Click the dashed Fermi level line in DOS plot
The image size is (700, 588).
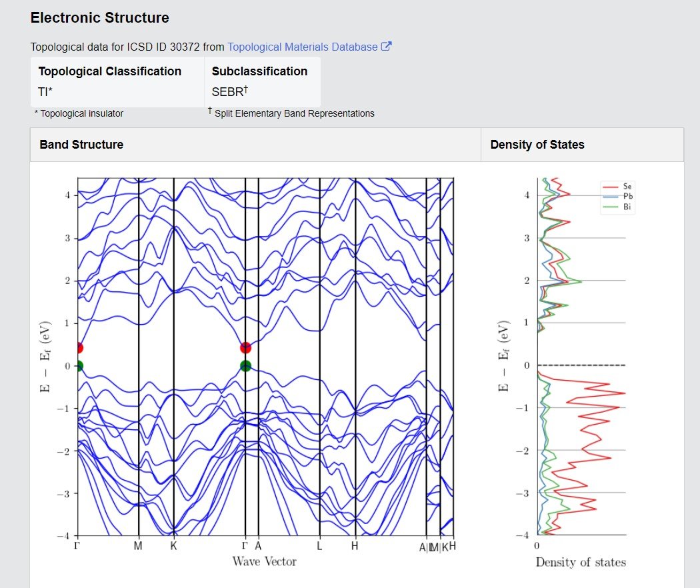pyautogui.click(x=581, y=365)
